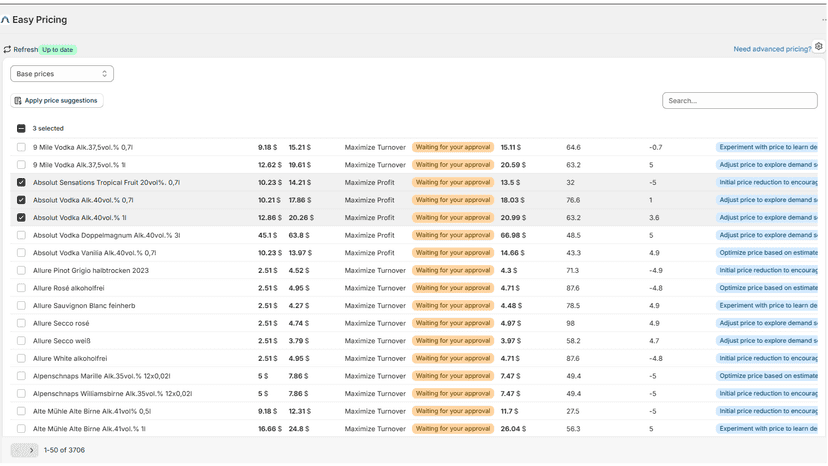The image size is (828, 466).
Task: Uncheck Absolut Vodka Alk.40vol.% 0,7l checkbox
Action: [21, 200]
